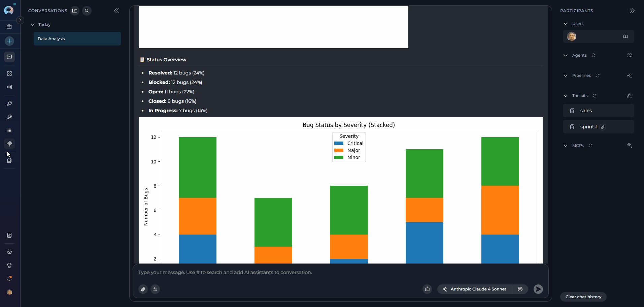This screenshot has width=644, height=307.
Task: Collapse the Toolkits section
Action: pos(566,95)
